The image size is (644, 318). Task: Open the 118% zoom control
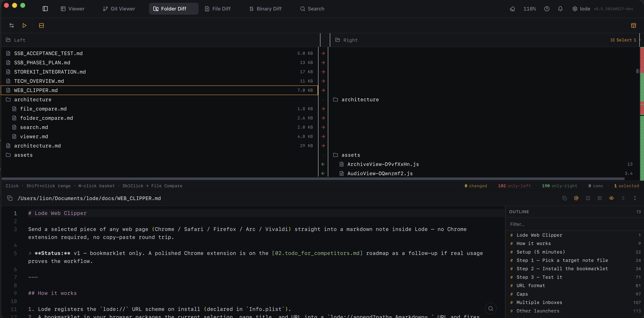pos(530,9)
